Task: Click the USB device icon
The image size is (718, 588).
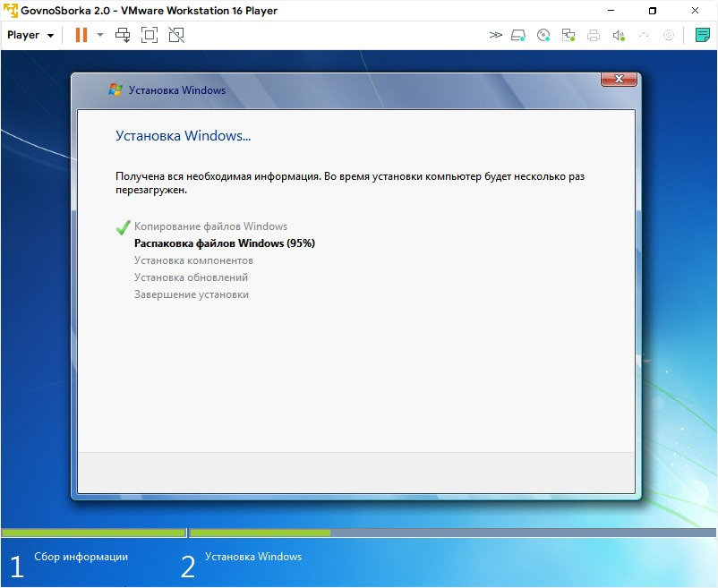Action: pyautogui.click(x=644, y=35)
